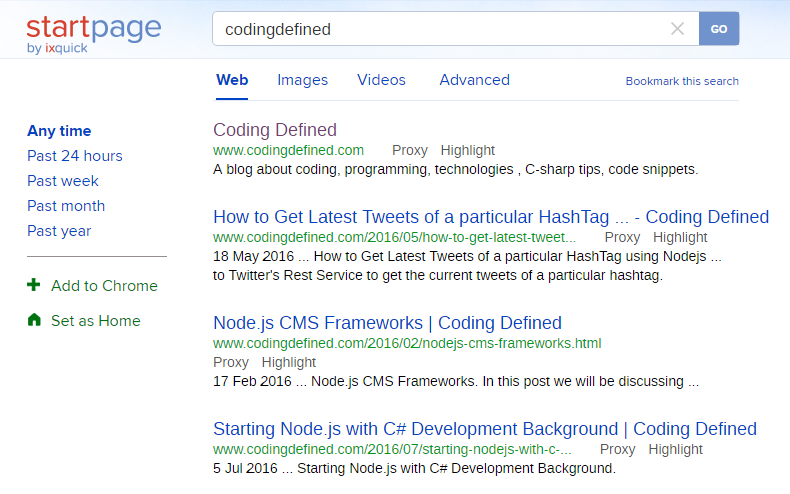The height and width of the screenshot is (494, 790).
Task: Open the Videos tab
Action: click(381, 80)
